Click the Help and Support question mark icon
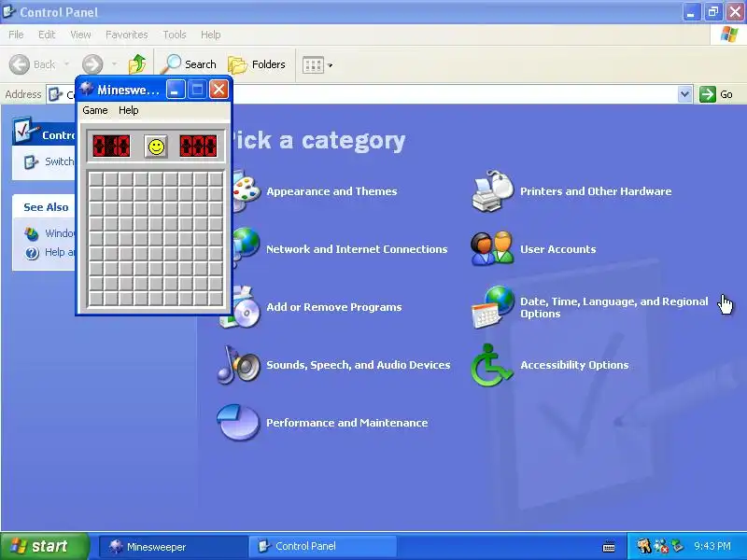Viewport: 747px width, 560px height. point(32,253)
